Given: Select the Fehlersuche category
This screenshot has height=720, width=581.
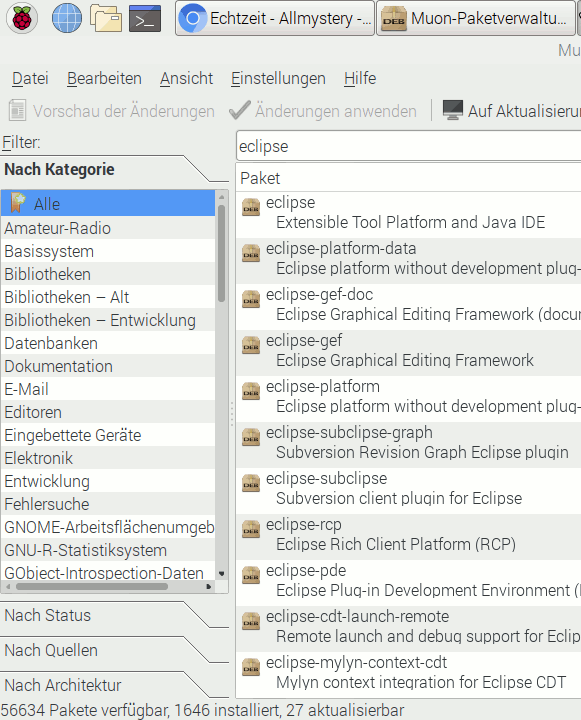Looking at the screenshot, I should [108, 504].
